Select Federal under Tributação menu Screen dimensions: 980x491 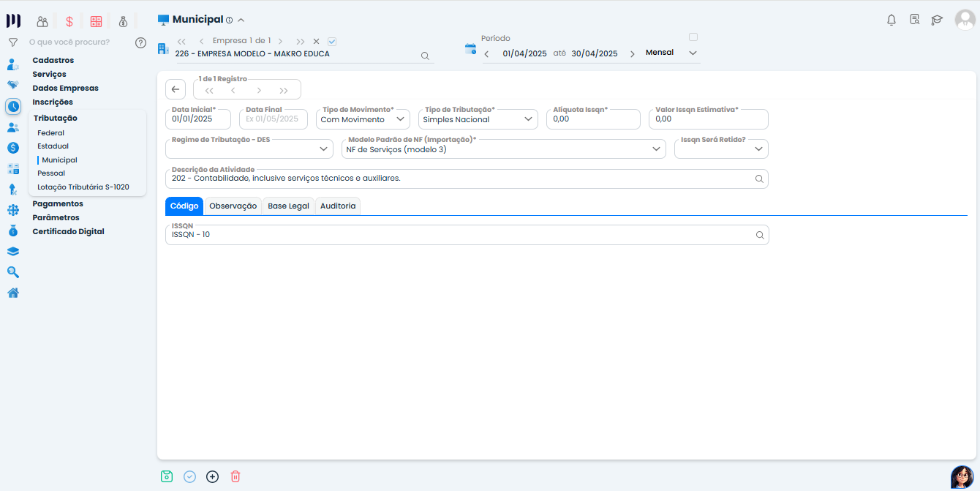click(x=51, y=133)
